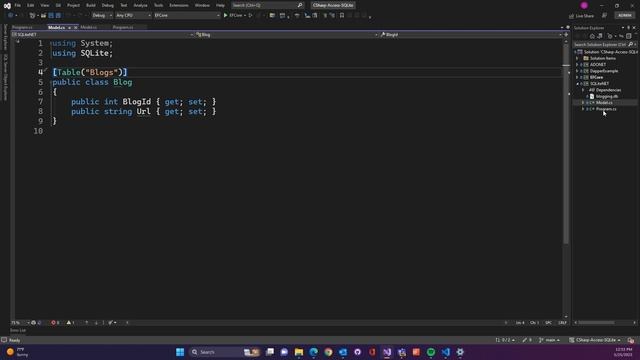Switch to the inactive Model.cs tab
This screenshot has height=360, width=640.
pos(89,27)
